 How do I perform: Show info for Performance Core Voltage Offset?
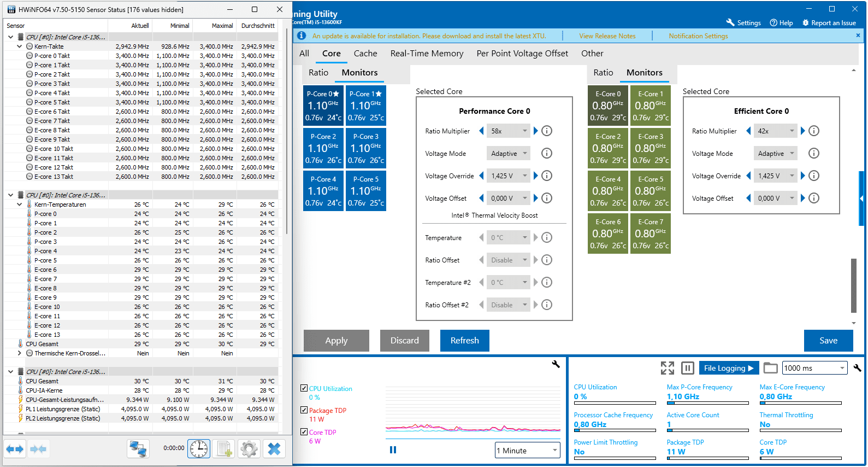(547, 198)
